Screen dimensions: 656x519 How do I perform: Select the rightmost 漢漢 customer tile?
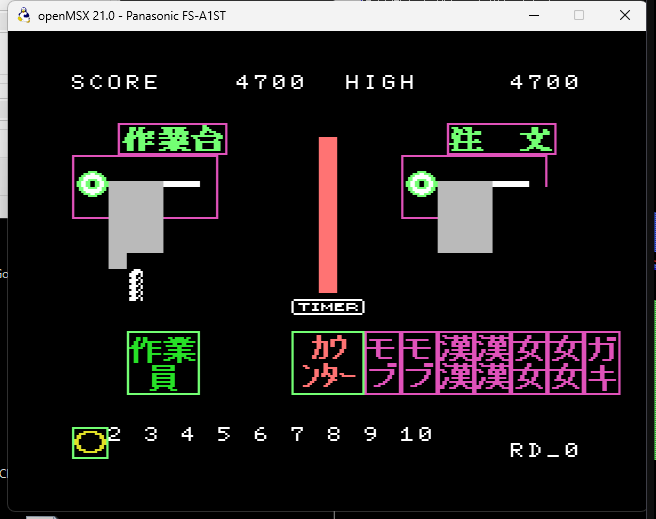[x=492, y=363]
